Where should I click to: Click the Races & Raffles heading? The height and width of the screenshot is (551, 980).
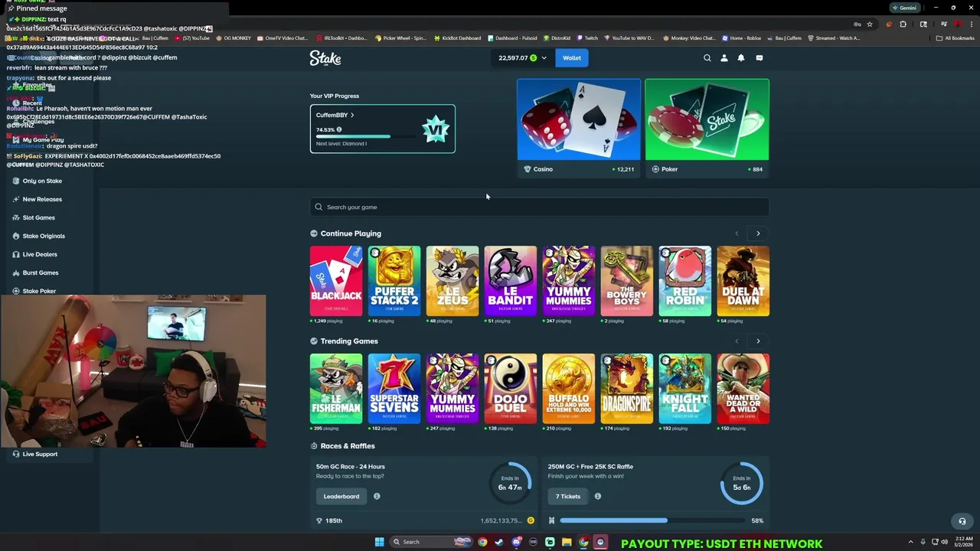348,446
